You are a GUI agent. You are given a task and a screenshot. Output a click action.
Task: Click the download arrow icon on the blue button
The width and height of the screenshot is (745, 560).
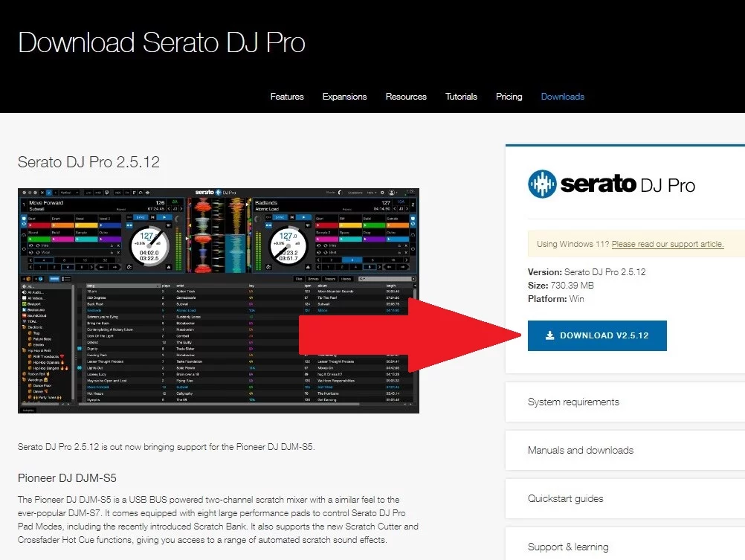549,335
